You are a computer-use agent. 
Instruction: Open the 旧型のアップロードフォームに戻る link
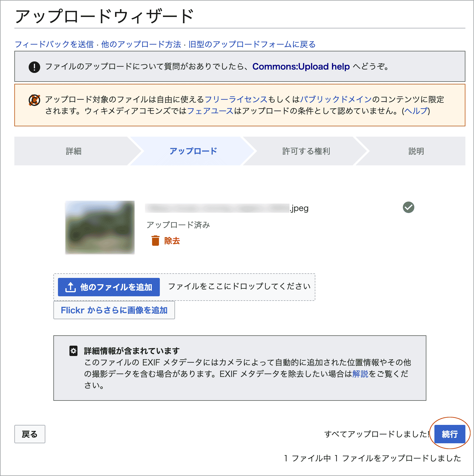coord(252,44)
